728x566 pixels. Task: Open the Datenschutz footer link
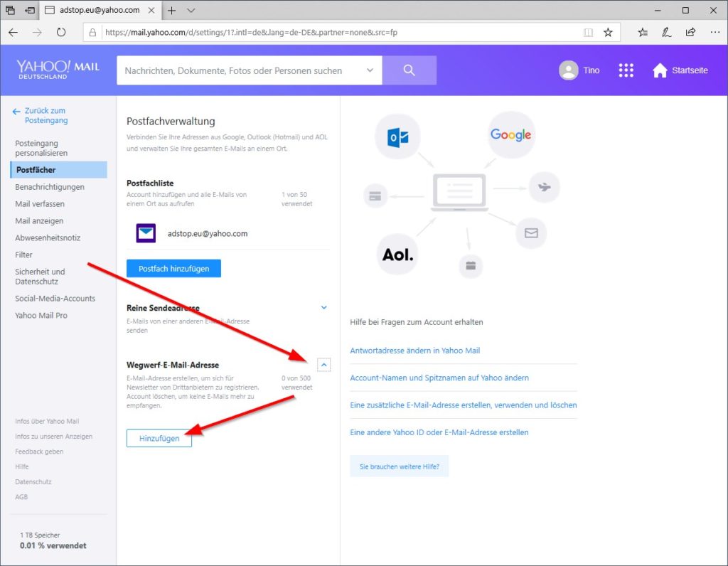tap(33, 482)
